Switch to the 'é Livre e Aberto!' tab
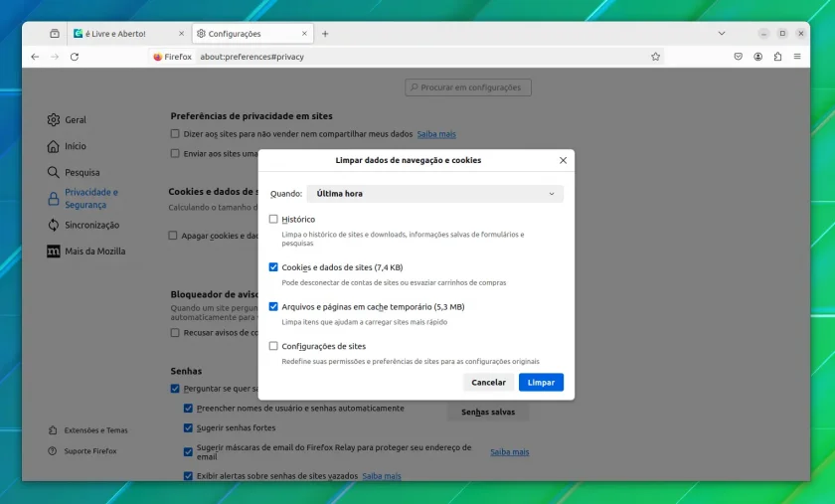 point(129,34)
